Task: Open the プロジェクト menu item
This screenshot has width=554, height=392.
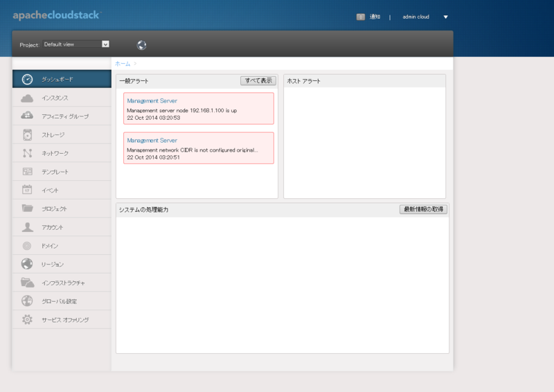Action: 62,208
